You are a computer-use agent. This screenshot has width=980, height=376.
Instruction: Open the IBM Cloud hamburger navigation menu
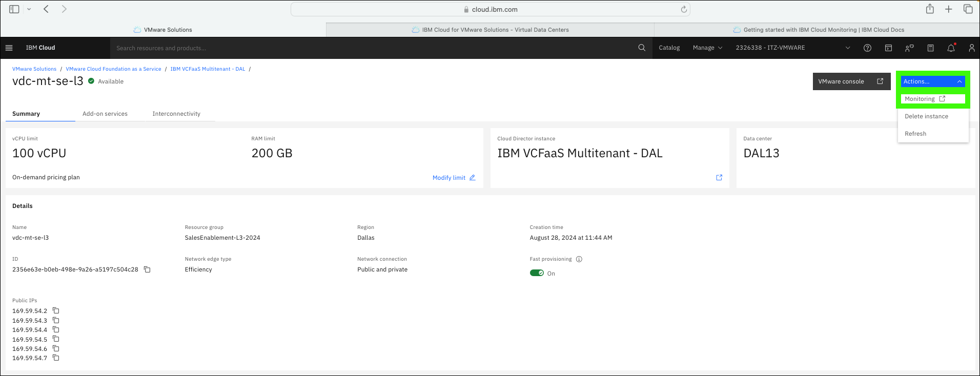tap(9, 48)
